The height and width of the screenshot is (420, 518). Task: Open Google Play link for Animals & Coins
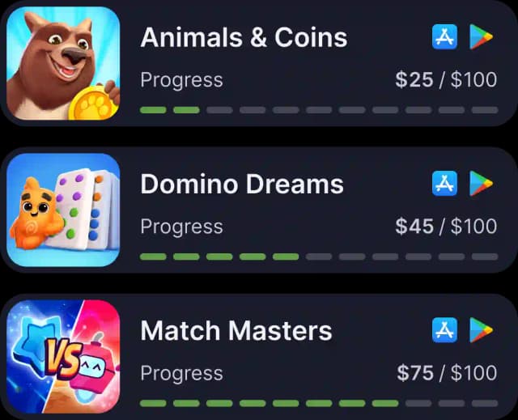coord(481,36)
